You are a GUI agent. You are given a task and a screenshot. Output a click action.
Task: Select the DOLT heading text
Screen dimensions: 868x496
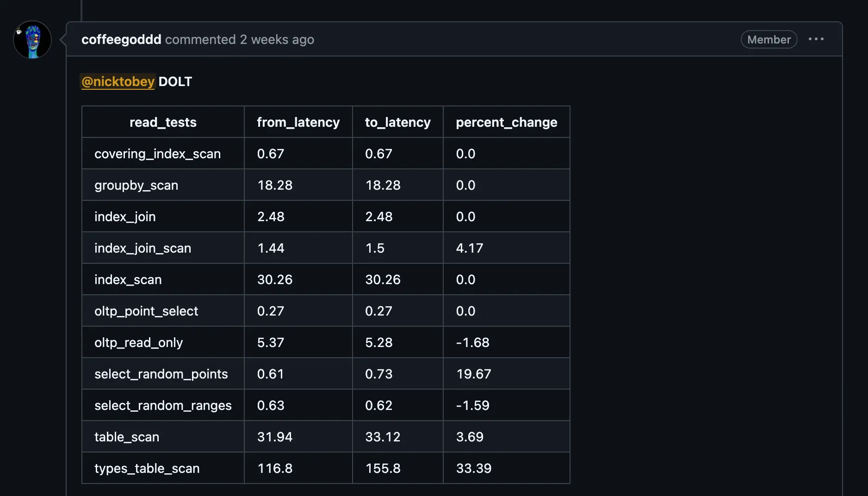click(x=175, y=82)
